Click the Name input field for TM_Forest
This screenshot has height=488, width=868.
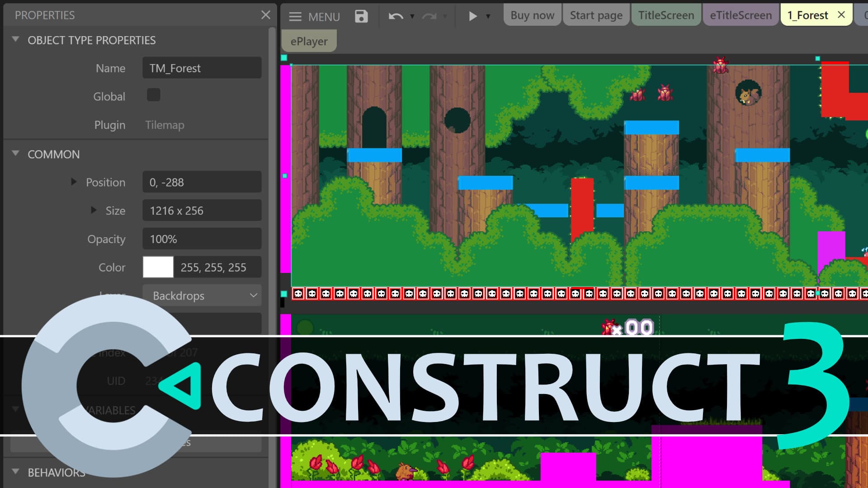coord(202,67)
